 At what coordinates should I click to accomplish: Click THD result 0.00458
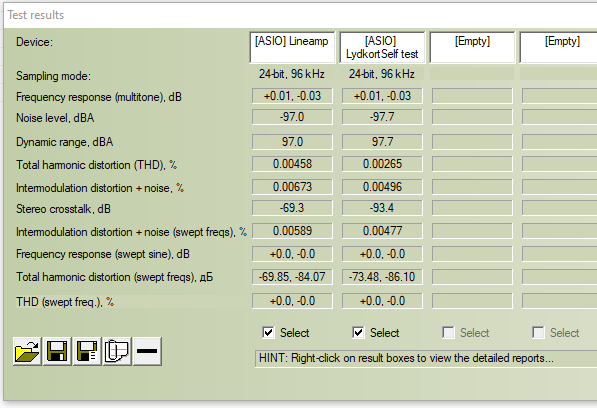pos(292,164)
